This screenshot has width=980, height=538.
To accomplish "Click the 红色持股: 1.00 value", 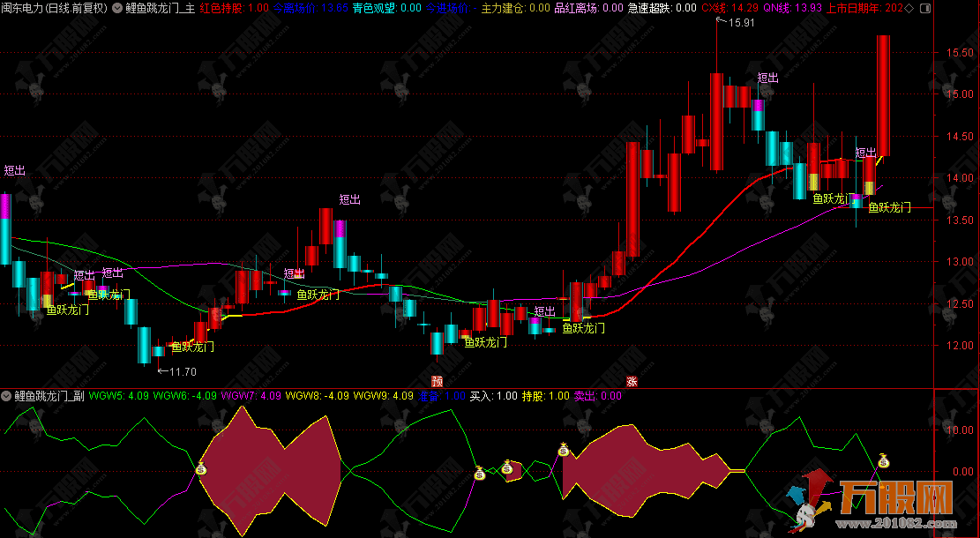I will click(235, 8).
